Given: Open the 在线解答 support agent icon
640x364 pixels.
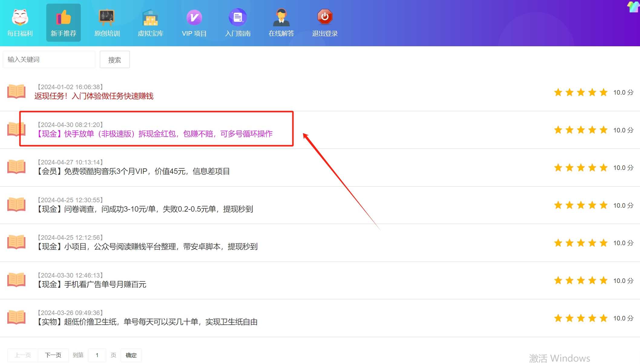Looking at the screenshot, I should [x=281, y=17].
